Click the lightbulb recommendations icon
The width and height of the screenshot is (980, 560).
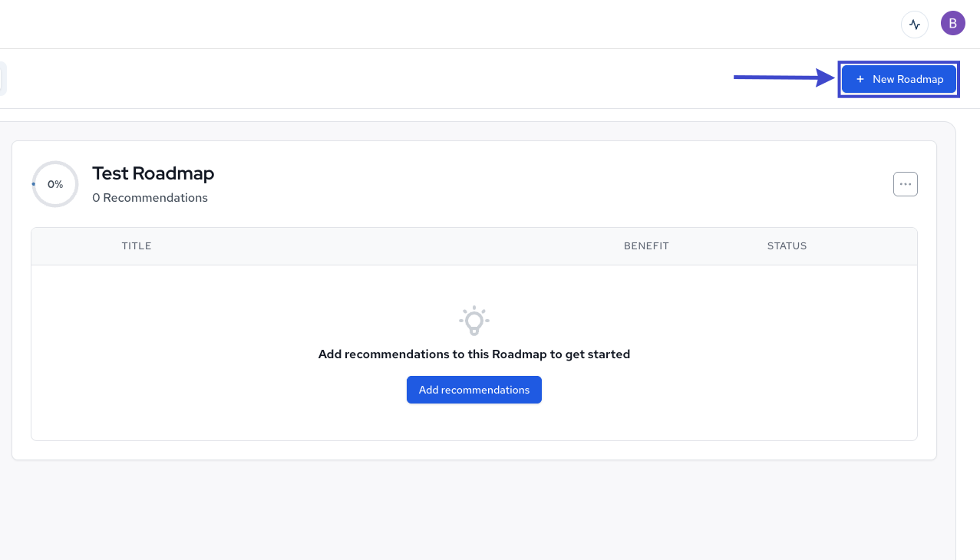(474, 321)
